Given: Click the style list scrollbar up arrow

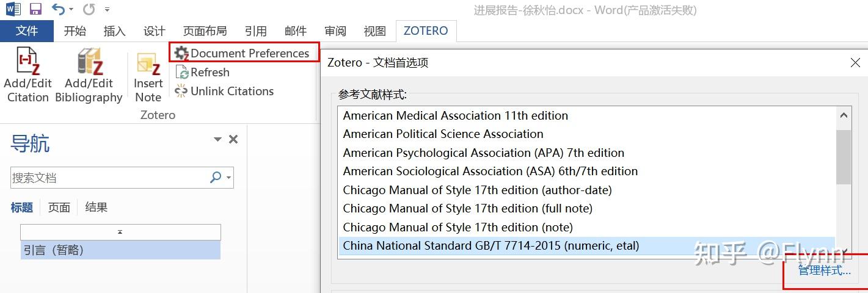Looking at the screenshot, I should (x=844, y=115).
